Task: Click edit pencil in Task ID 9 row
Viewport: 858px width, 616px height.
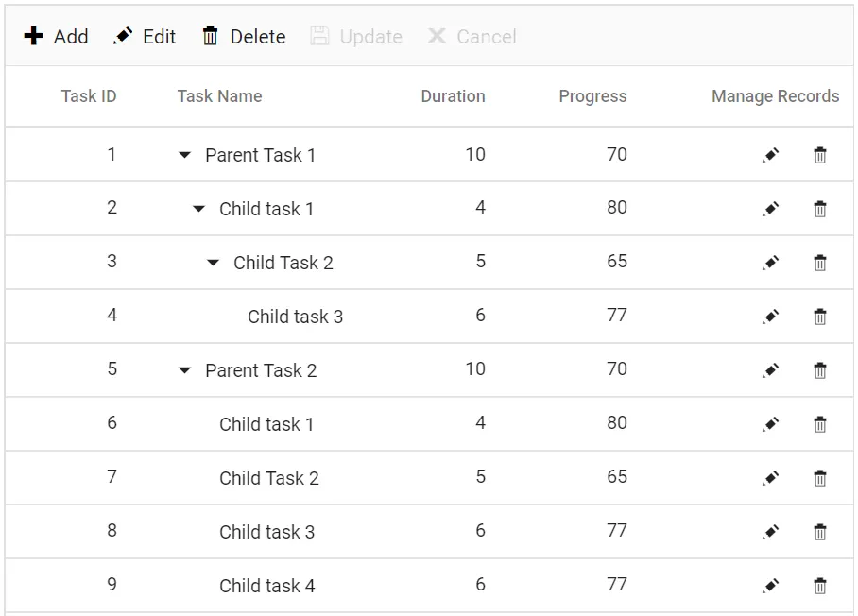Action: [770, 586]
